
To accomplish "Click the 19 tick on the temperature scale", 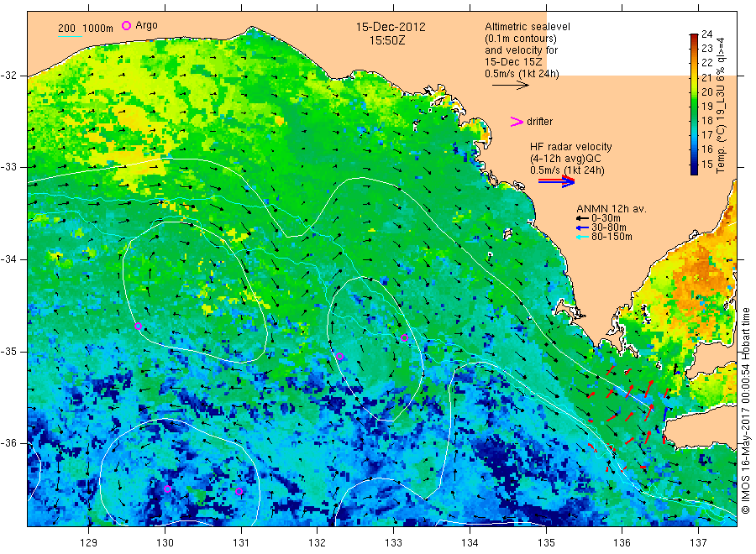I will click(706, 106).
